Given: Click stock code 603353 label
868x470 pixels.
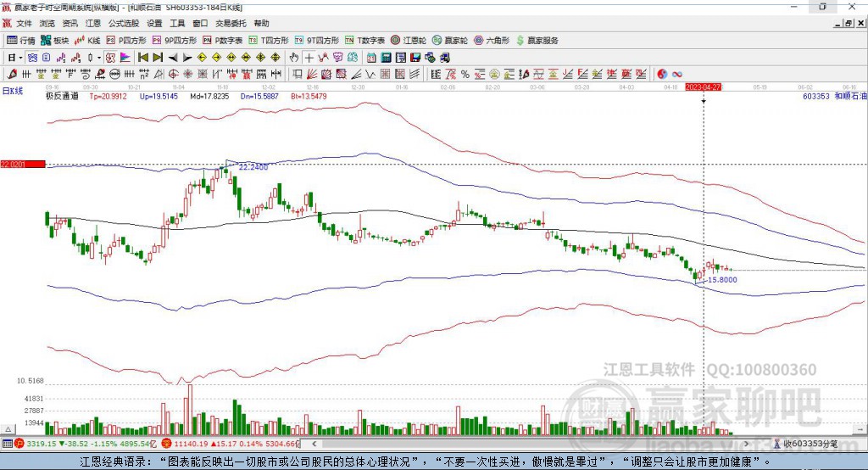Looking at the screenshot, I should 816,96.
